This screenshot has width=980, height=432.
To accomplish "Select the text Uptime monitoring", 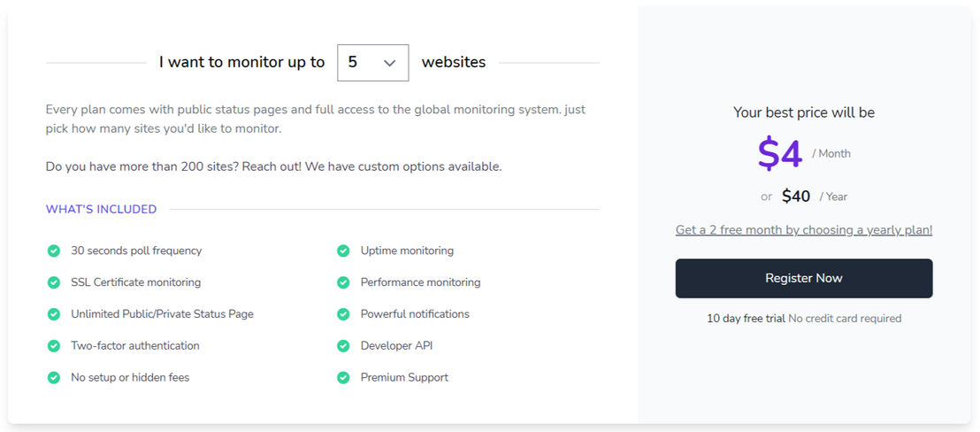I will 407,251.
